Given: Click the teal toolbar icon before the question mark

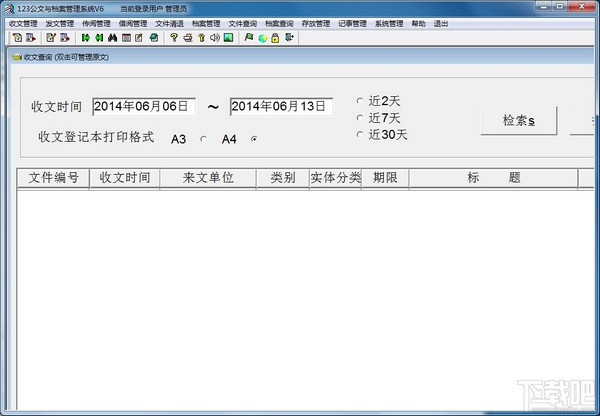Looking at the screenshot, I should point(153,38).
